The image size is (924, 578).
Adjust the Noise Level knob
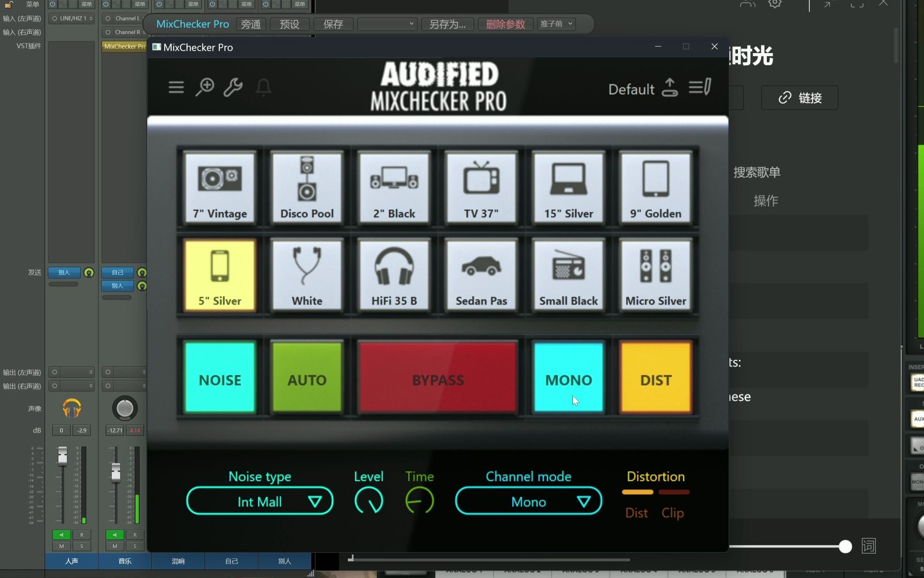(368, 501)
